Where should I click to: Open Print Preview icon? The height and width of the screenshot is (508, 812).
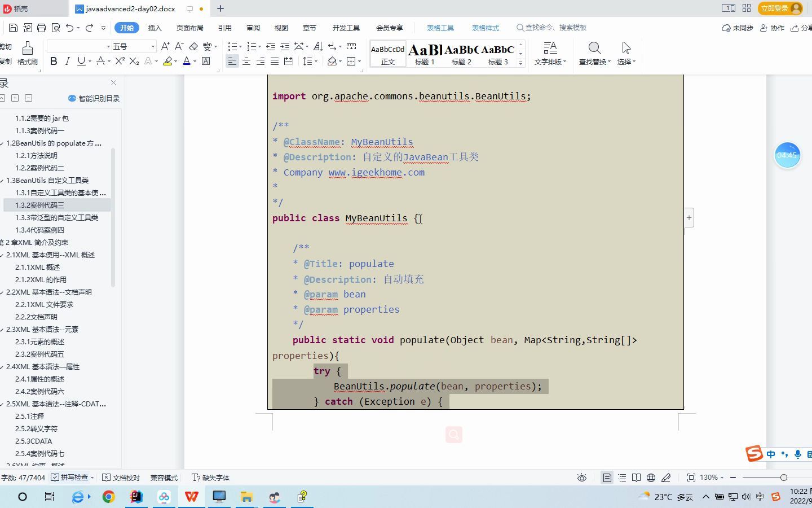(55, 28)
